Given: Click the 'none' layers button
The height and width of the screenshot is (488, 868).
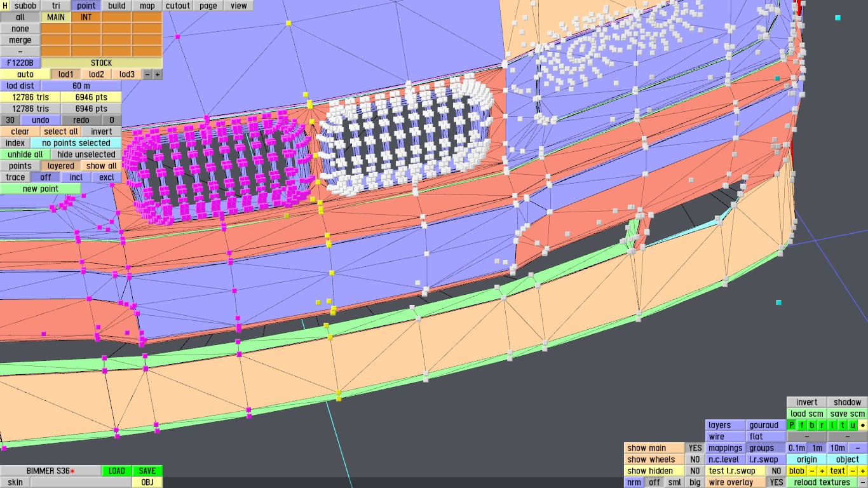Looking at the screenshot, I should 20,29.
